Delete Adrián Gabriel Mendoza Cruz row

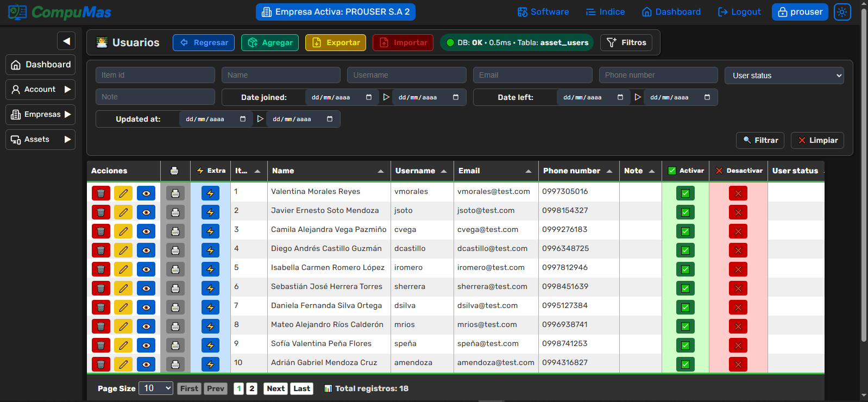(x=100, y=365)
